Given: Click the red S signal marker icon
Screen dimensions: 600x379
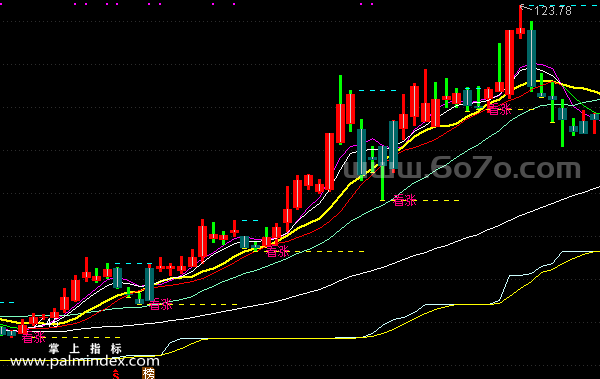Looking at the screenshot, I should pyautogui.click(x=116, y=374).
